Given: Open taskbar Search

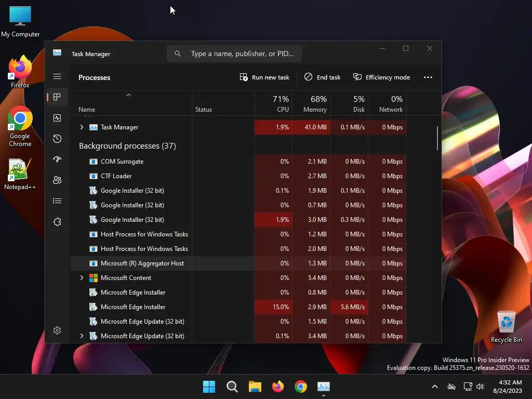Looking at the screenshot, I should (x=232, y=387).
